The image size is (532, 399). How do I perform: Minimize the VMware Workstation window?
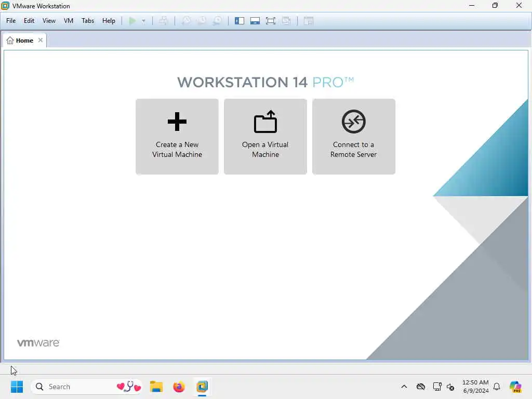[472, 6]
